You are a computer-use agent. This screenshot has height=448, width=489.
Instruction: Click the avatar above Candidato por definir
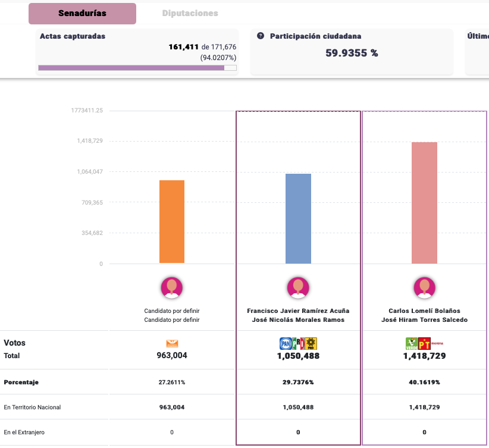(x=172, y=288)
